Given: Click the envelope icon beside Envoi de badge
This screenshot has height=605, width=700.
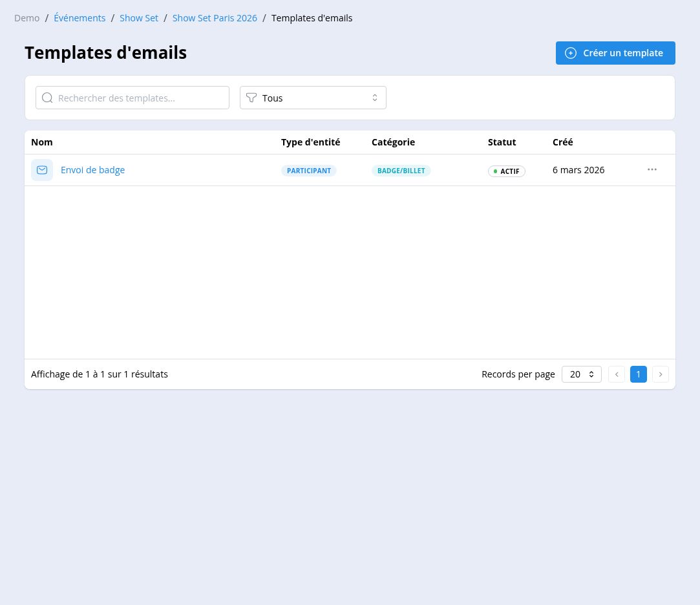Looking at the screenshot, I should pos(42,170).
